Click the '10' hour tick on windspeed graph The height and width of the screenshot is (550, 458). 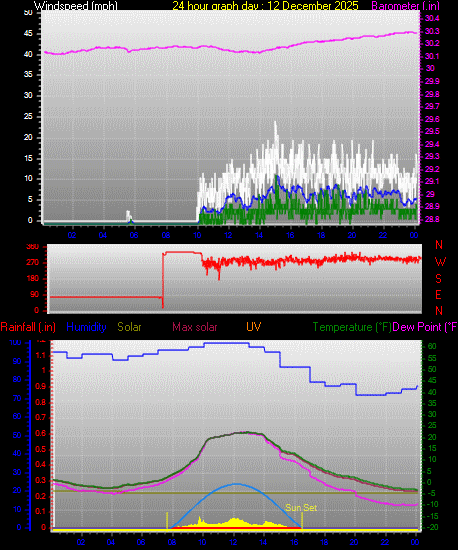[x=197, y=235]
